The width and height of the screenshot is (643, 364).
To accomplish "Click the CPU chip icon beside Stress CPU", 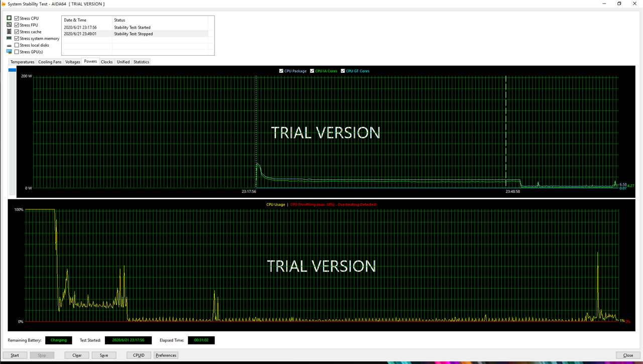I will 9,18.
